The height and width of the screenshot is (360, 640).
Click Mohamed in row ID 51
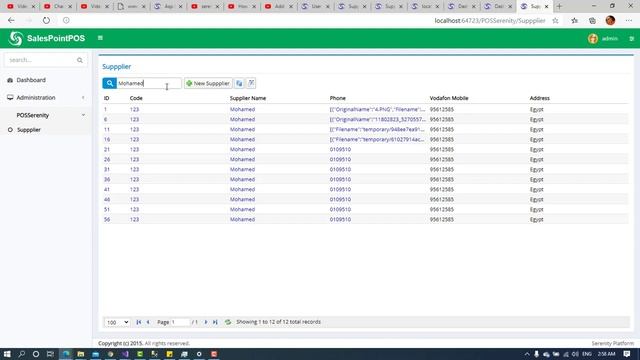(242, 209)
